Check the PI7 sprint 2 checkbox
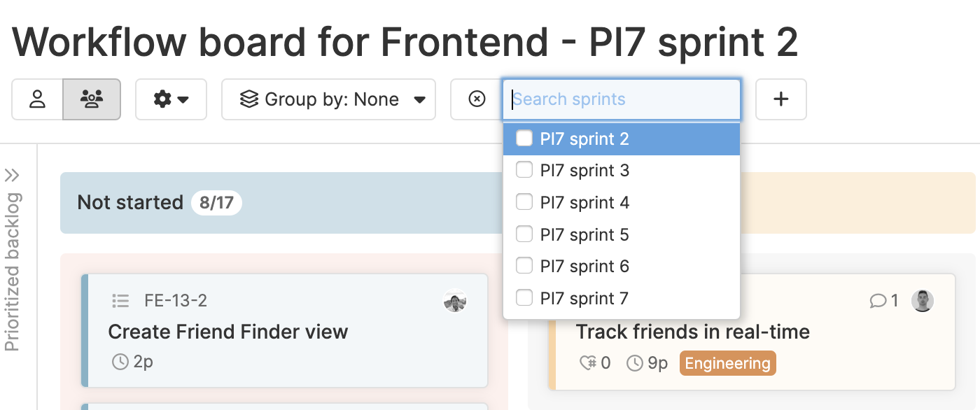 [x=524, y=139]
